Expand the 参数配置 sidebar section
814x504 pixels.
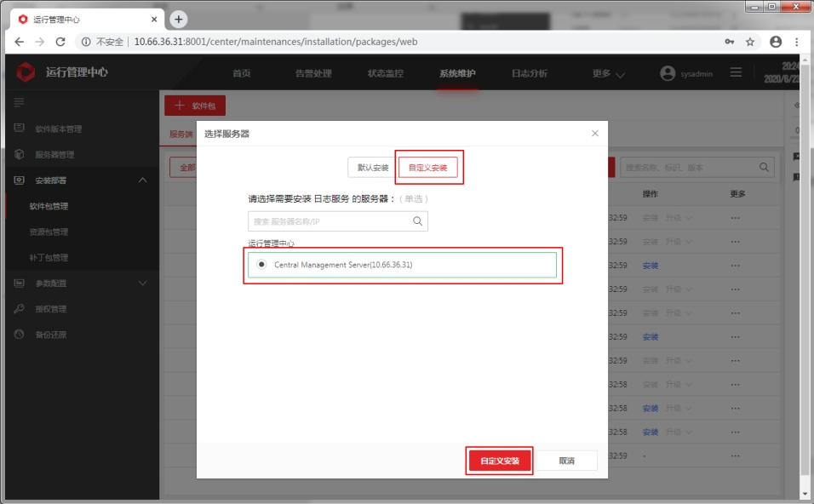(142, 283)
